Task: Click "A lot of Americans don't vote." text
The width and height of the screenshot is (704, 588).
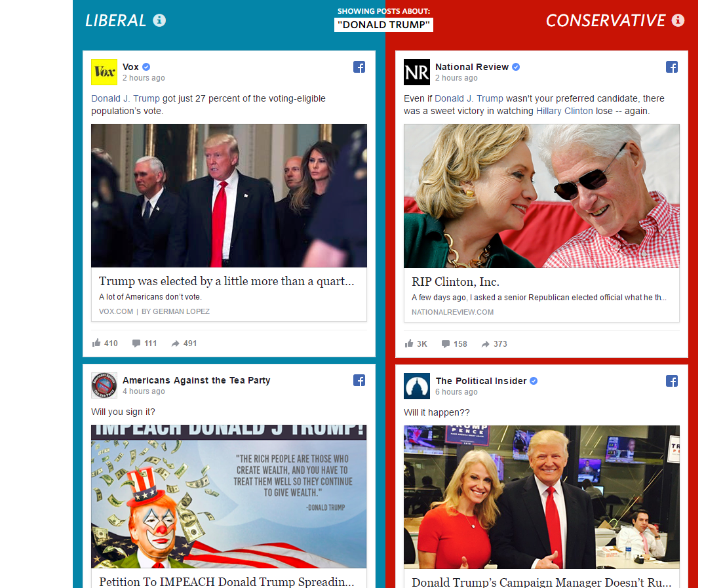Action: (150, 297)
